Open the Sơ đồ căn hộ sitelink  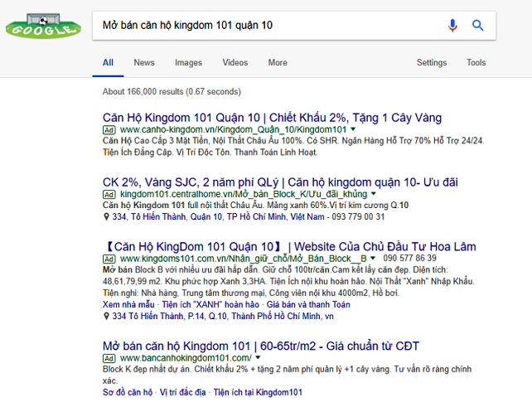(x=128, y=392)
